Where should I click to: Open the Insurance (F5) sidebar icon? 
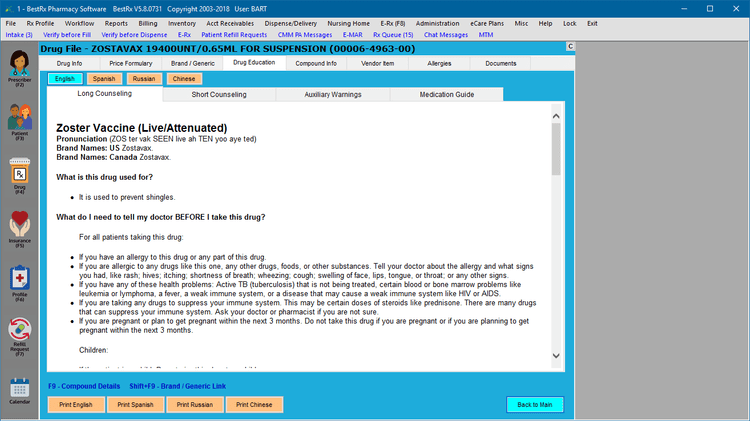click(20, 229)
